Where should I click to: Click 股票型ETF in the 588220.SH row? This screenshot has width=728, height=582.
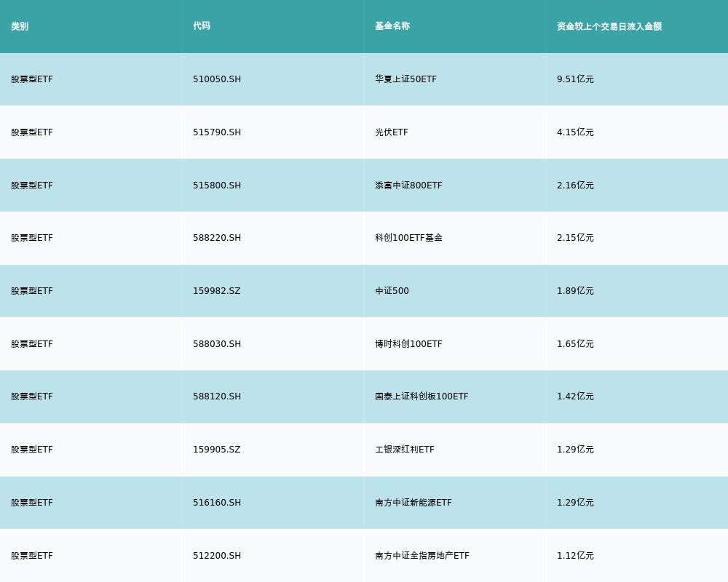click(x=32, y=238)
